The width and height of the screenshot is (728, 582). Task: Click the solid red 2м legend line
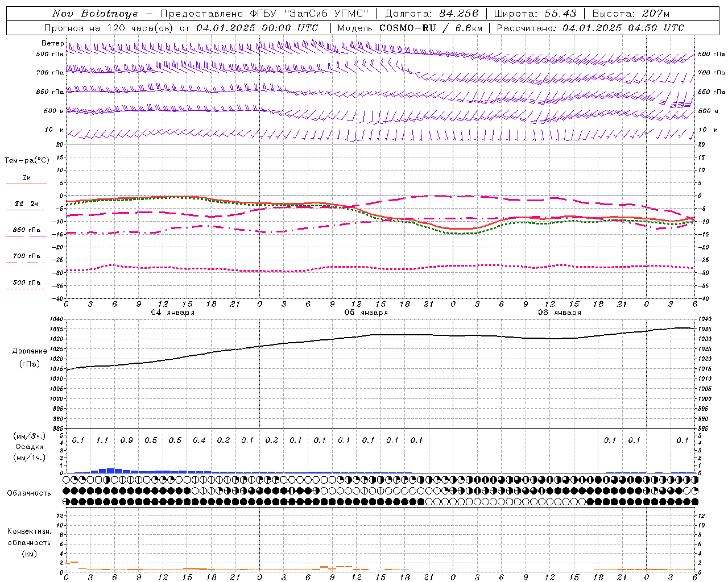(x=27, y=184)
